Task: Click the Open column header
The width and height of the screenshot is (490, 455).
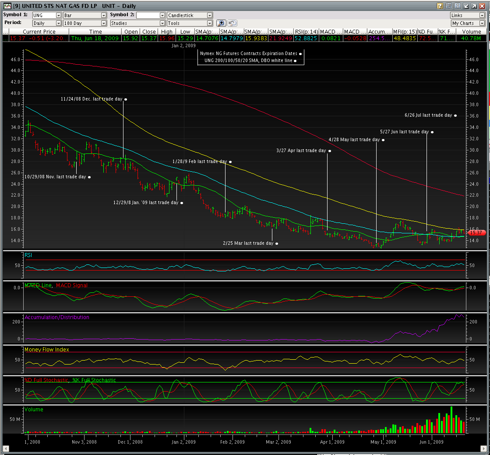Action: point(131,31)
